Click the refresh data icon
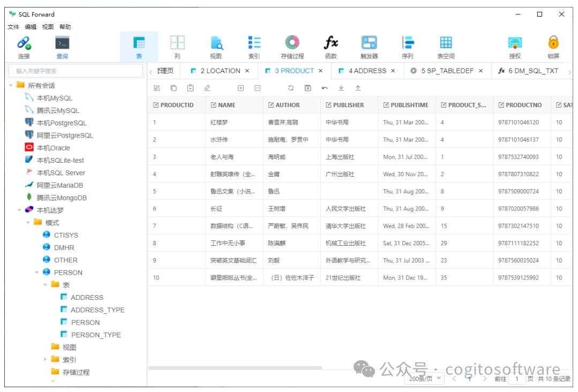Viewport: 578px width, 392px height. 291,88
